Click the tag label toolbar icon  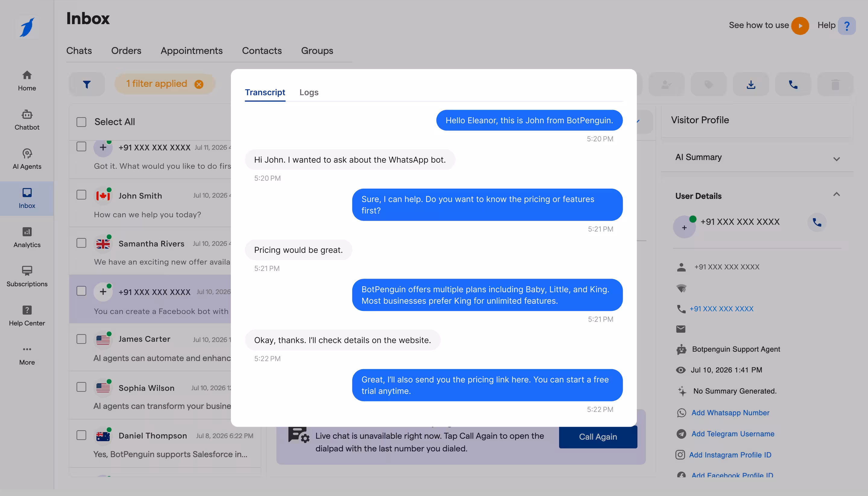coord(709,84)
